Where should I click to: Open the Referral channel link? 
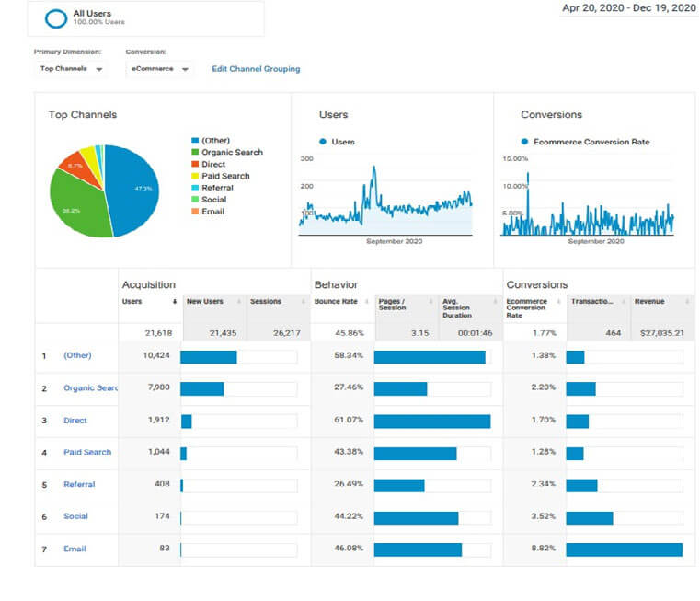[x=79, y=484]
